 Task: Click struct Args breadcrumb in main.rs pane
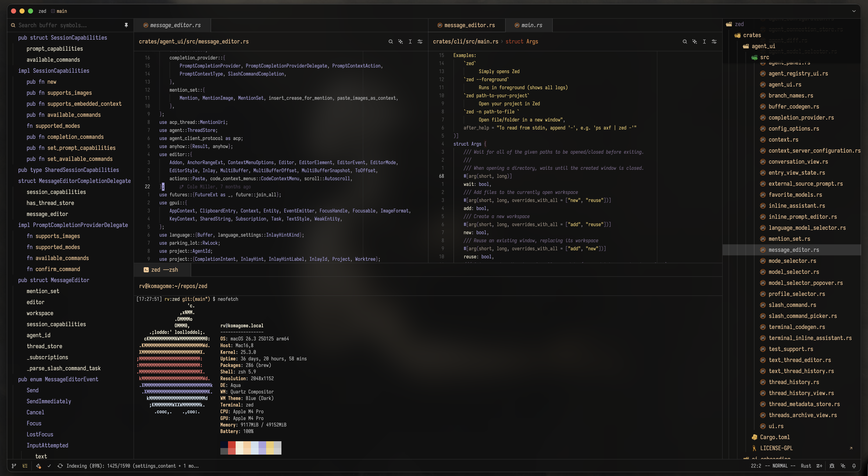click(522, 42)
